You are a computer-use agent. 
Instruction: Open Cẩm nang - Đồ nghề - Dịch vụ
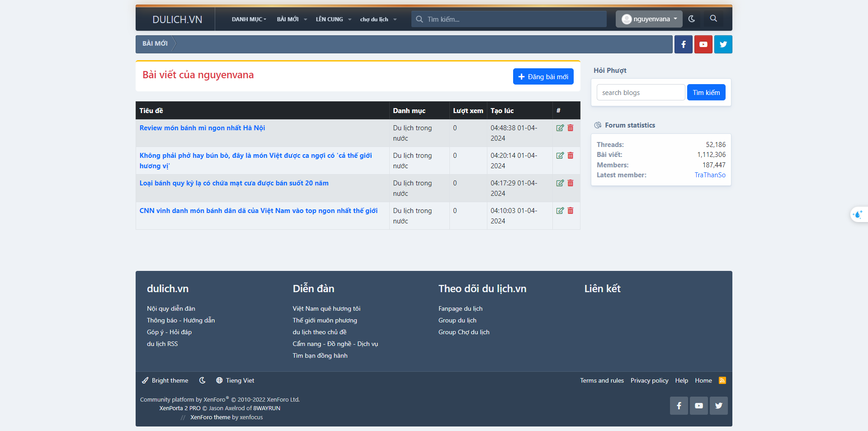[x=335, y=344]
